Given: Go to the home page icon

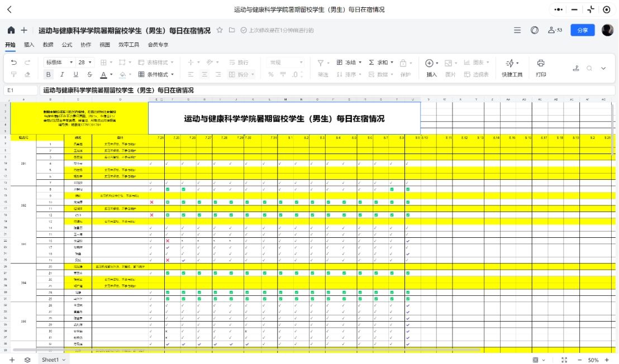Looking at the screenshot, I should pyautogui.click(x=11, y=30).
